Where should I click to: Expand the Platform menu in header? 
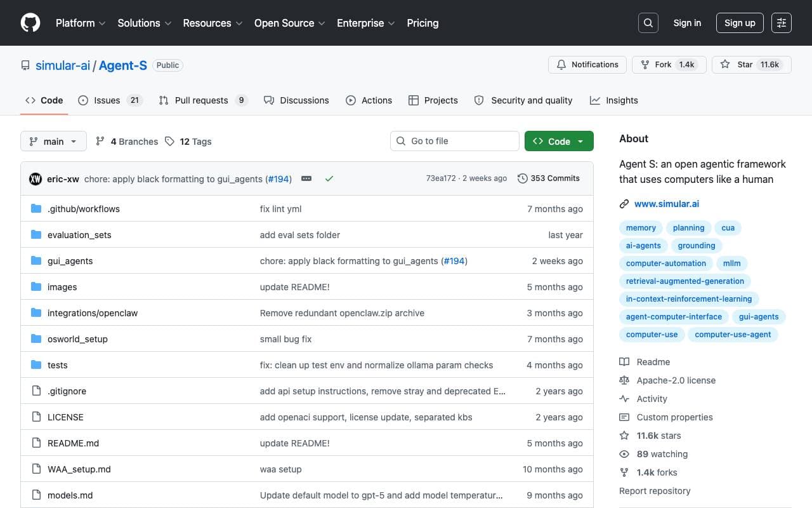(81, 23)
